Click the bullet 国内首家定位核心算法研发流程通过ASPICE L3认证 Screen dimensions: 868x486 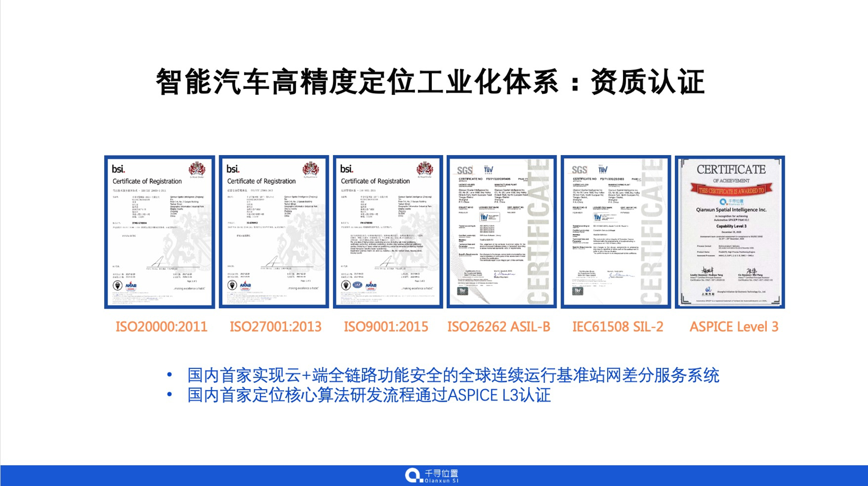[369, 395]
